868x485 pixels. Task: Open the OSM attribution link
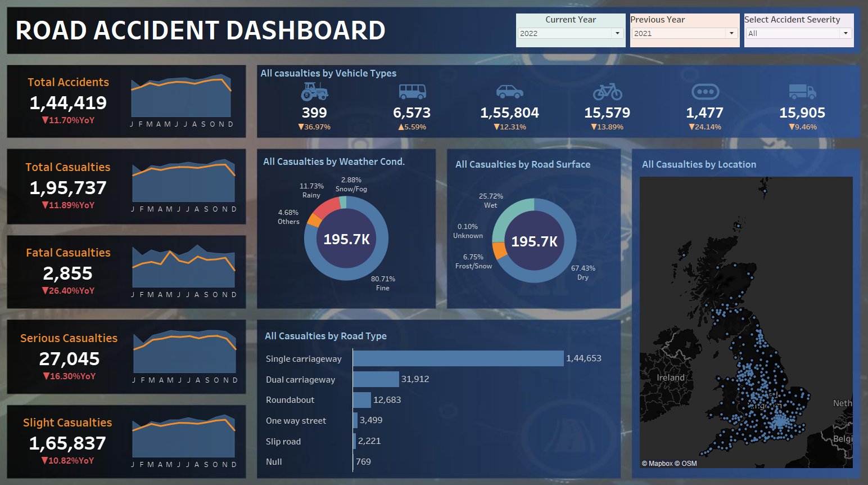tap(689, 464)
